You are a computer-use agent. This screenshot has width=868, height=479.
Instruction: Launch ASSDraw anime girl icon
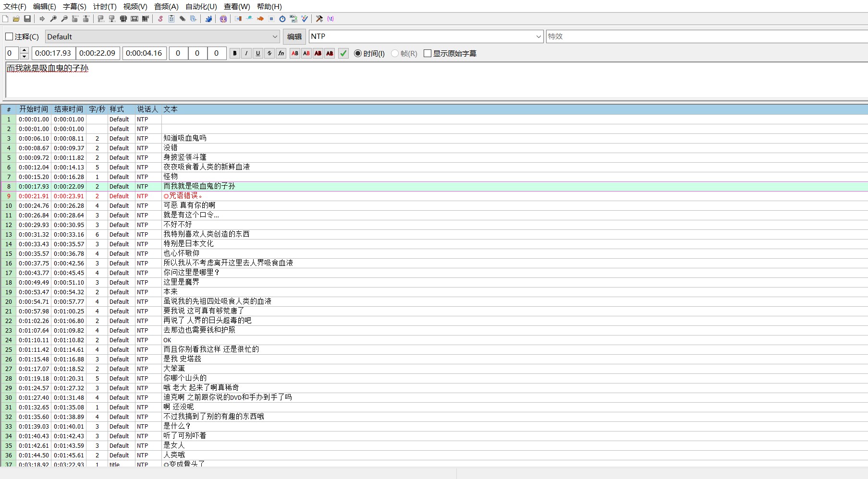223,19
